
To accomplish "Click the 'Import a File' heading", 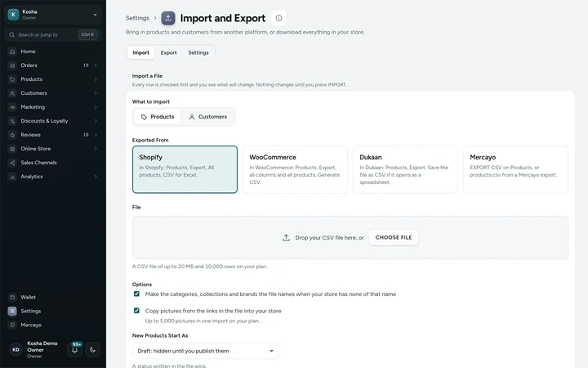I will [147, 76].
